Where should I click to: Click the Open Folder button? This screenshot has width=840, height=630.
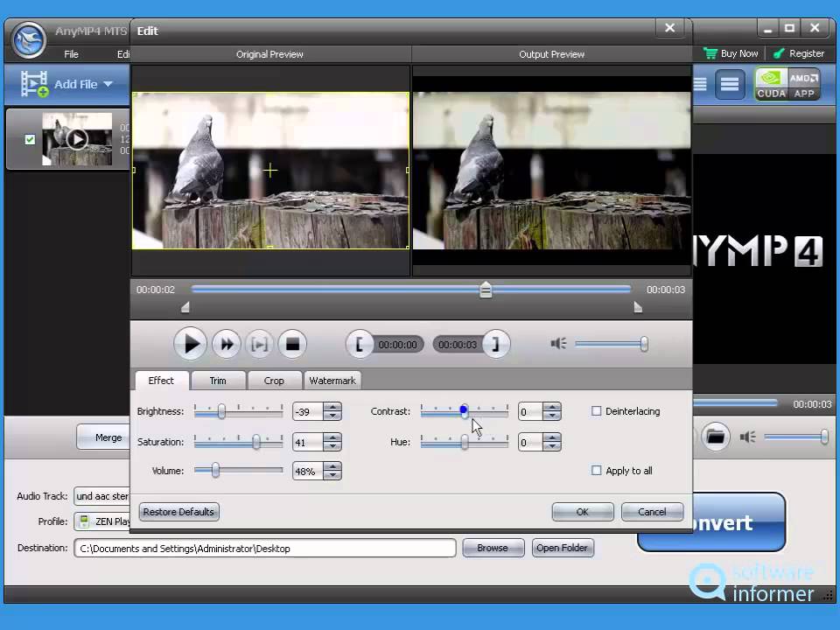coord(563,548)
